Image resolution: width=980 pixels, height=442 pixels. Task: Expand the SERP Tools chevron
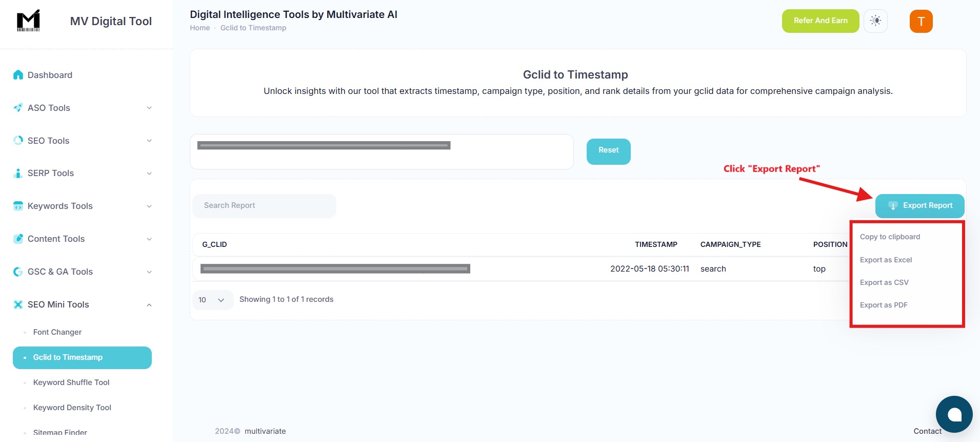tap(149, 174)
